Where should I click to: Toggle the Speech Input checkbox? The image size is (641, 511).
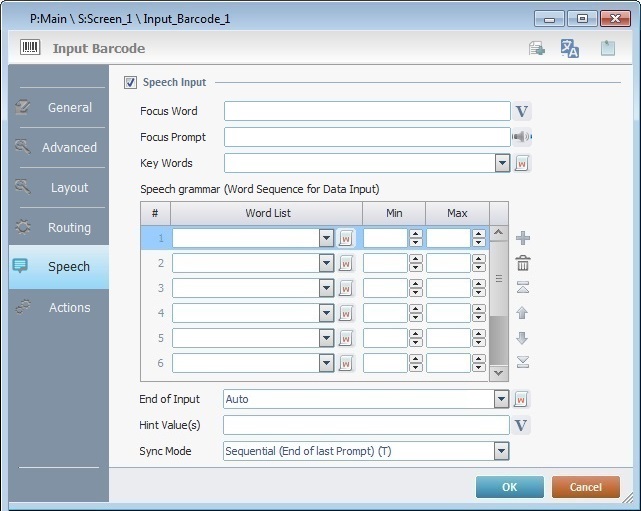(130, 82)
